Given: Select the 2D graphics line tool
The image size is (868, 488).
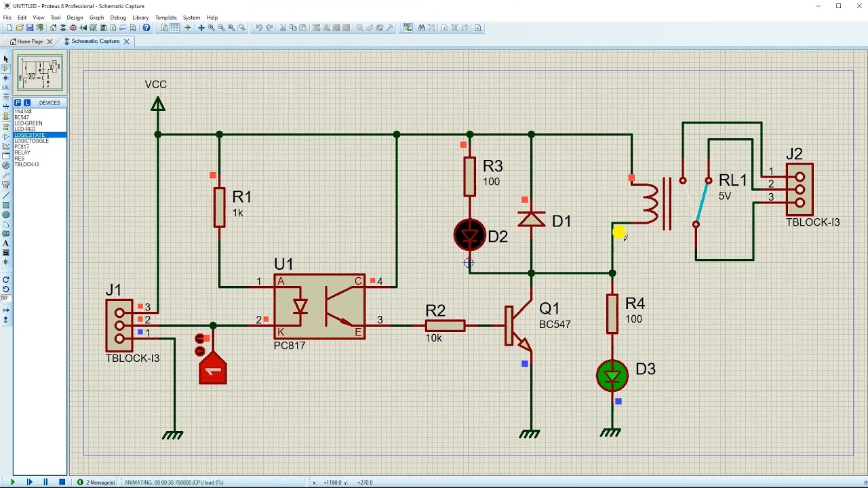Looking at the screenshot, I should click(6, 195).
